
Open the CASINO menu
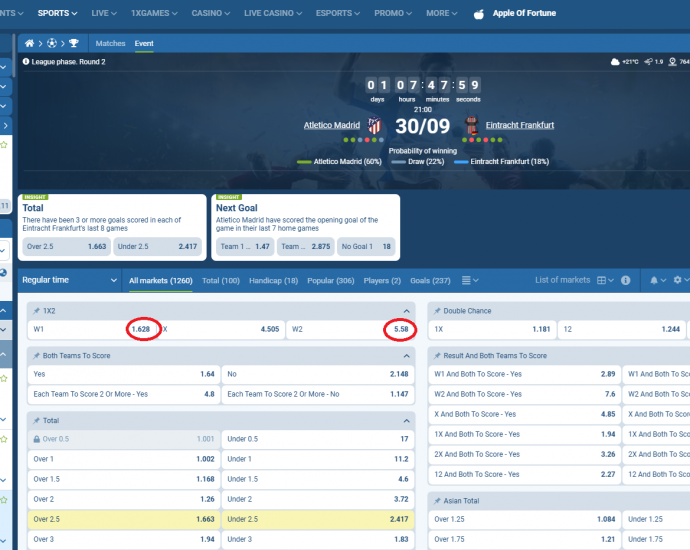point(210,13)
